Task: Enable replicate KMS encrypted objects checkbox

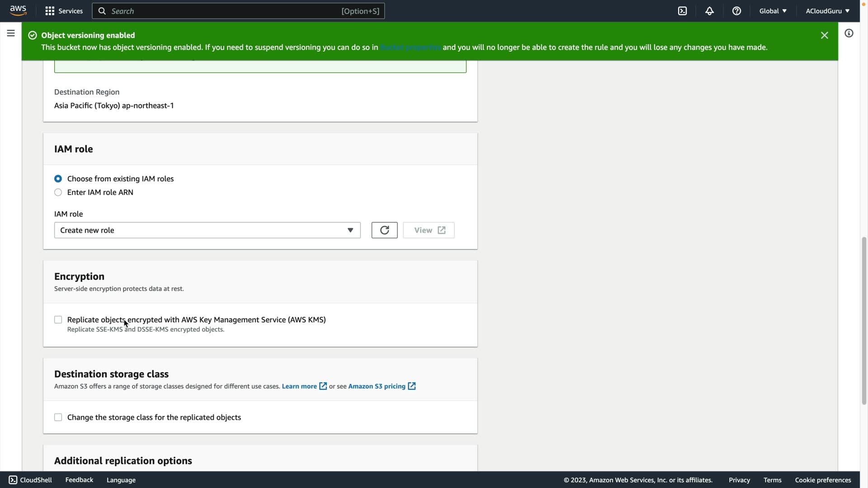Action: (x=58, y=320)
